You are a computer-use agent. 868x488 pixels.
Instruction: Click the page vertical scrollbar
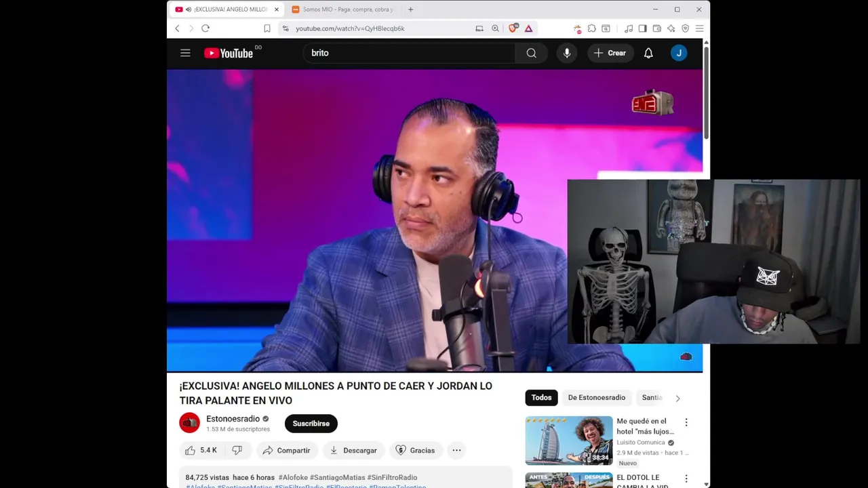coord(707,91)
